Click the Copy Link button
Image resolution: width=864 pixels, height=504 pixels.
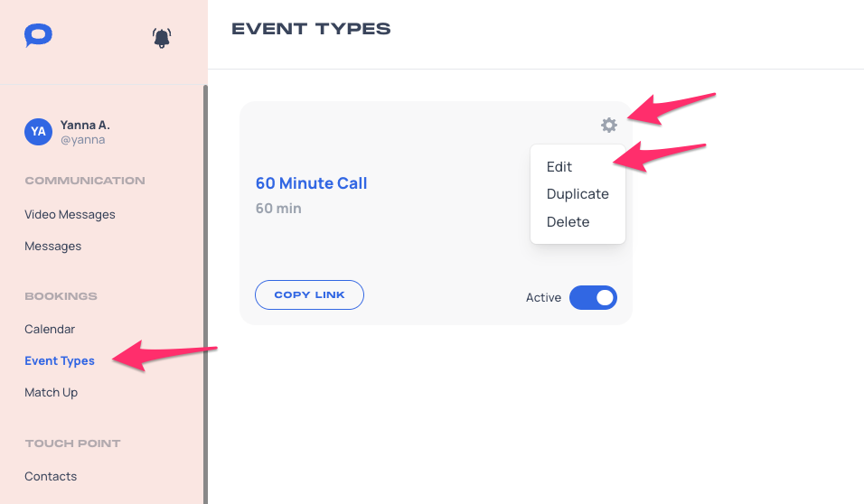pos(309,294)
